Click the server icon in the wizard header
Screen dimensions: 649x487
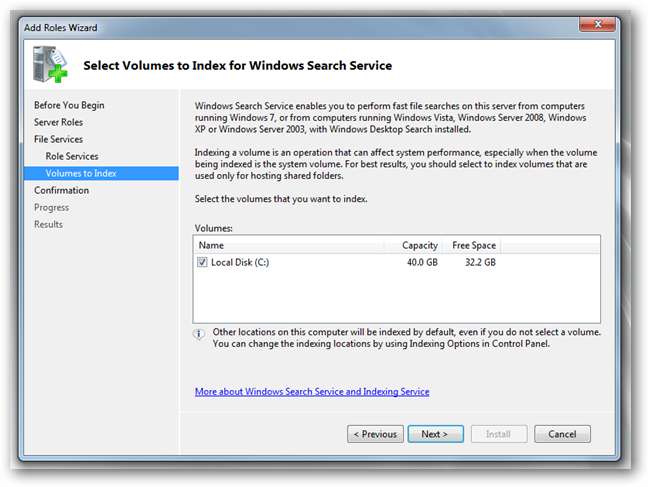48,65
